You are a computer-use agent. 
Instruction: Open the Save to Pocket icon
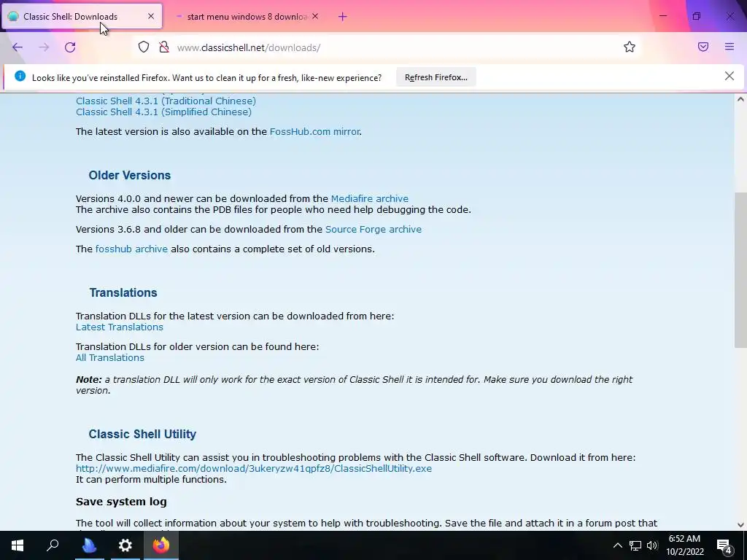(x=703, y=47)
